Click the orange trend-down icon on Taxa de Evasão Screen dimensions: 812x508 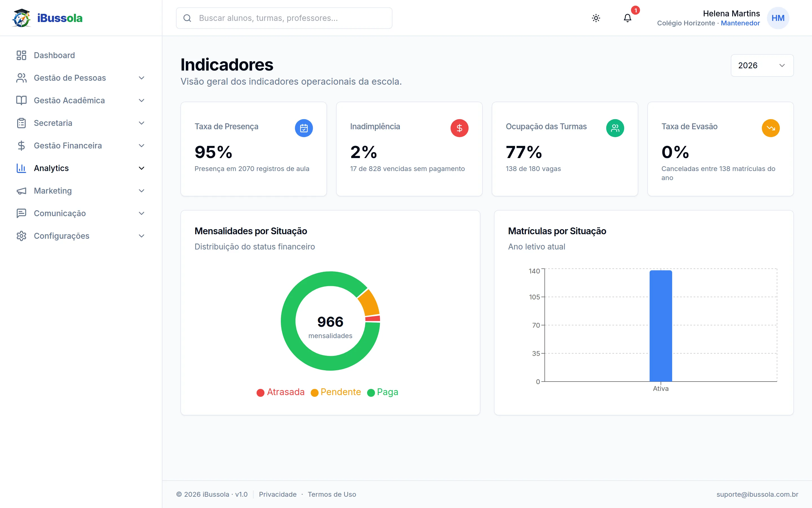771,128
